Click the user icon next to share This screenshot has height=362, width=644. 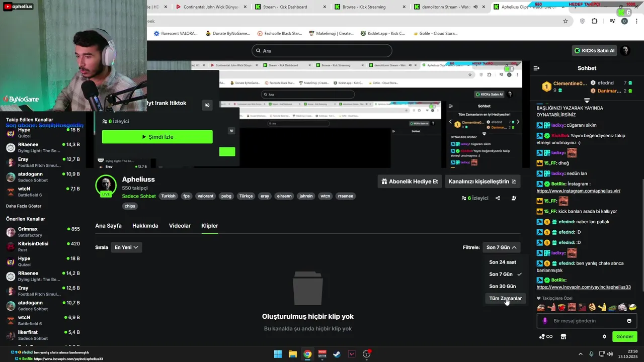(x=514, y=198)
